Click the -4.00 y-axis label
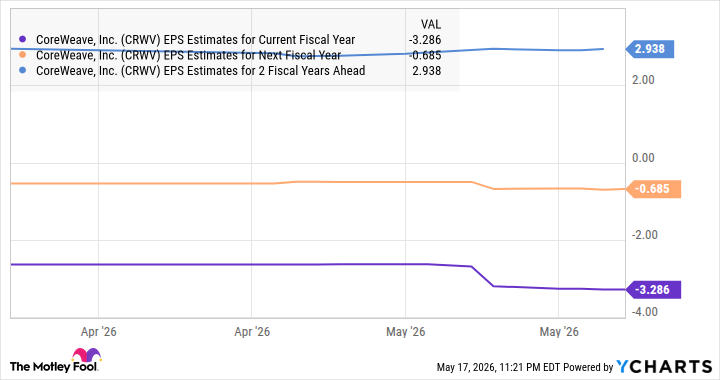720x380 pixels. click(645, 312)
